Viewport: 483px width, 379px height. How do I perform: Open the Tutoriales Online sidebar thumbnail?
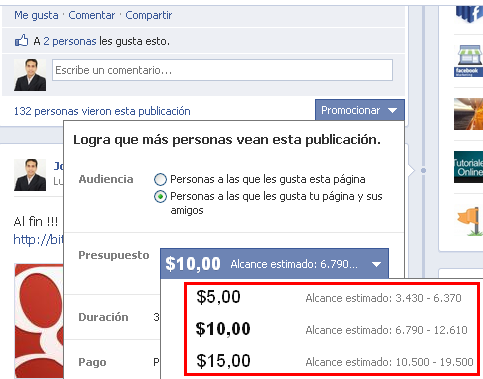pos(468,167)
